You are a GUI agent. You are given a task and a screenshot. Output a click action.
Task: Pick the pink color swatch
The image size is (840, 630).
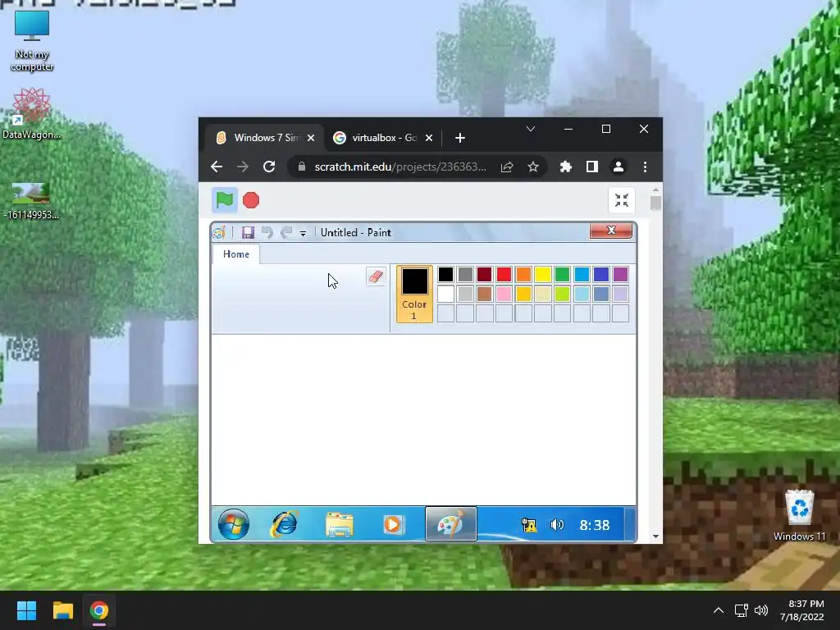[504, 294]
